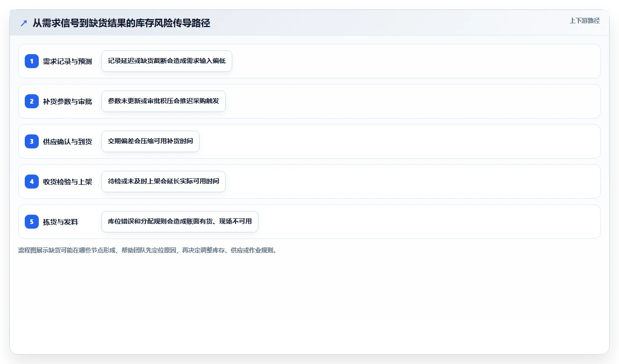Click the diagonal arrow icon beside the title
Viewport: 619px width, 364px height.
click(24, 23)
